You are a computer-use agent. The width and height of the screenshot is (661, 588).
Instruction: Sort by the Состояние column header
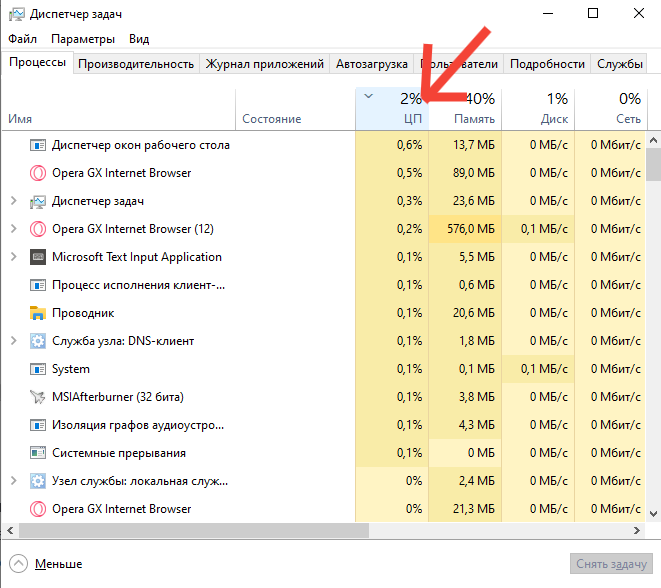click(x=295, y=110)
